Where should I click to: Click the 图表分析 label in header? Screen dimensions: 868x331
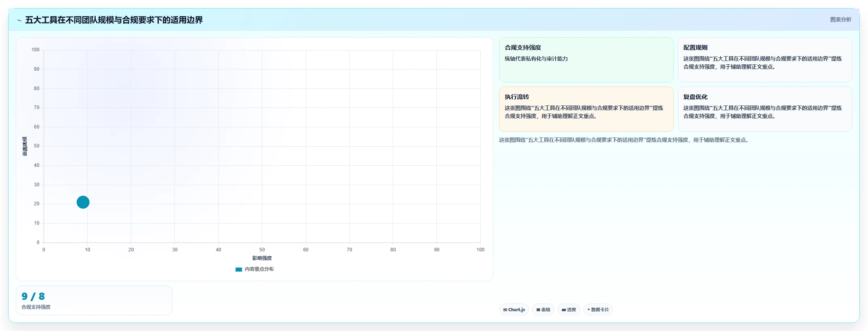[x=841, y=19]
